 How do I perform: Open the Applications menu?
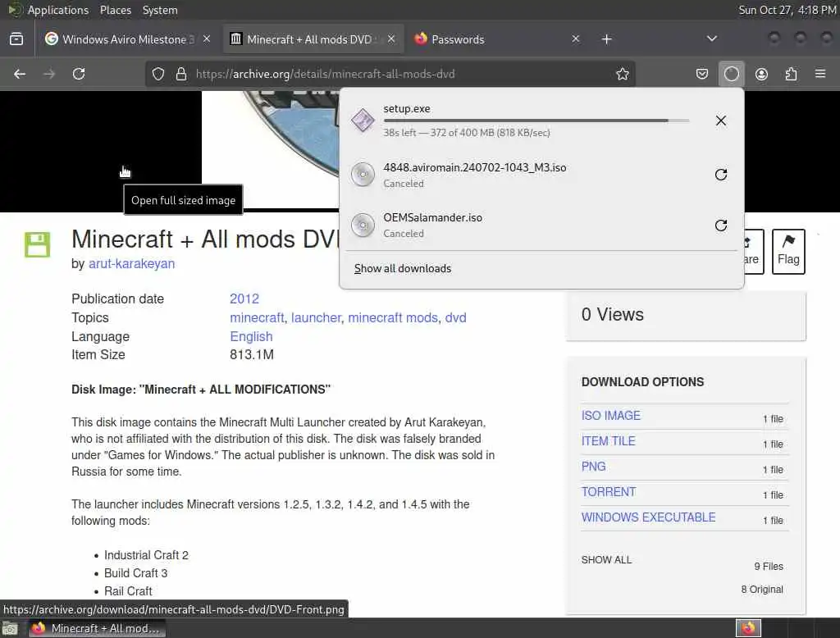58,10
